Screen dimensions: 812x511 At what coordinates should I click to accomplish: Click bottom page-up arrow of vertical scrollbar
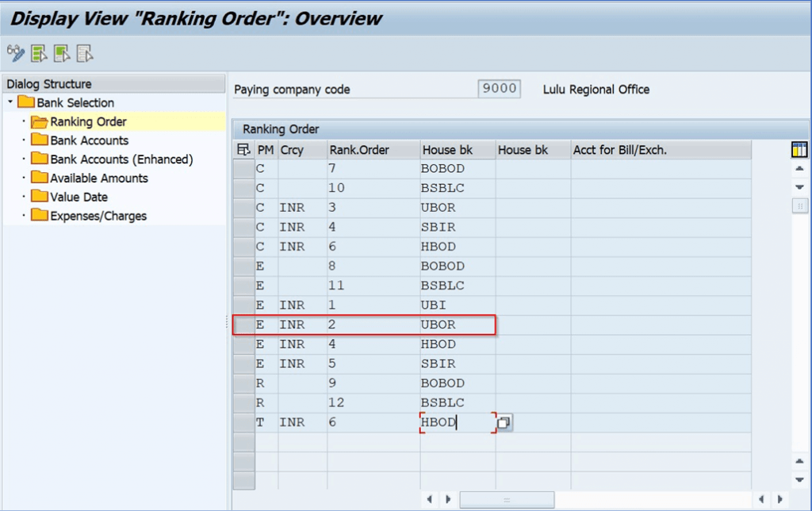tap(799, 461)
